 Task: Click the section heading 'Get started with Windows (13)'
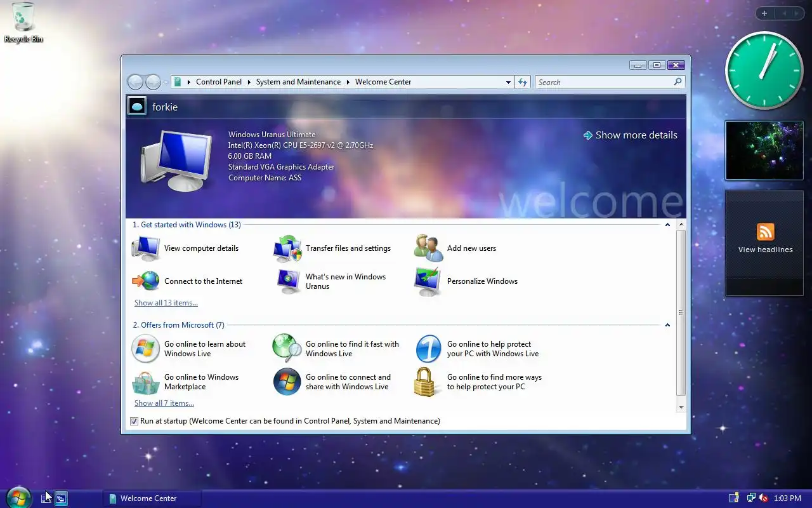(187, 225)
